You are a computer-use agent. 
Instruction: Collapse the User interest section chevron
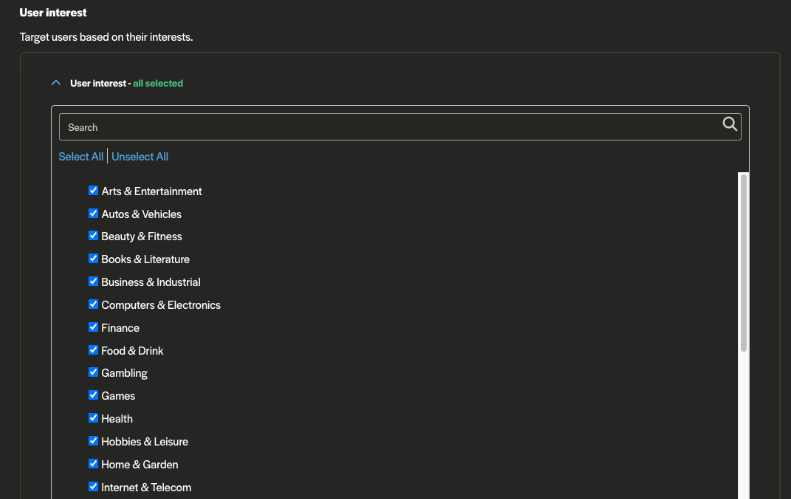56,83
